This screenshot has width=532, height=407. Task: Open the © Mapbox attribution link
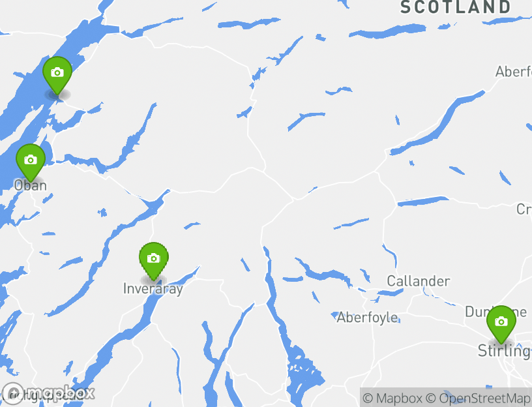coord(392,398)
